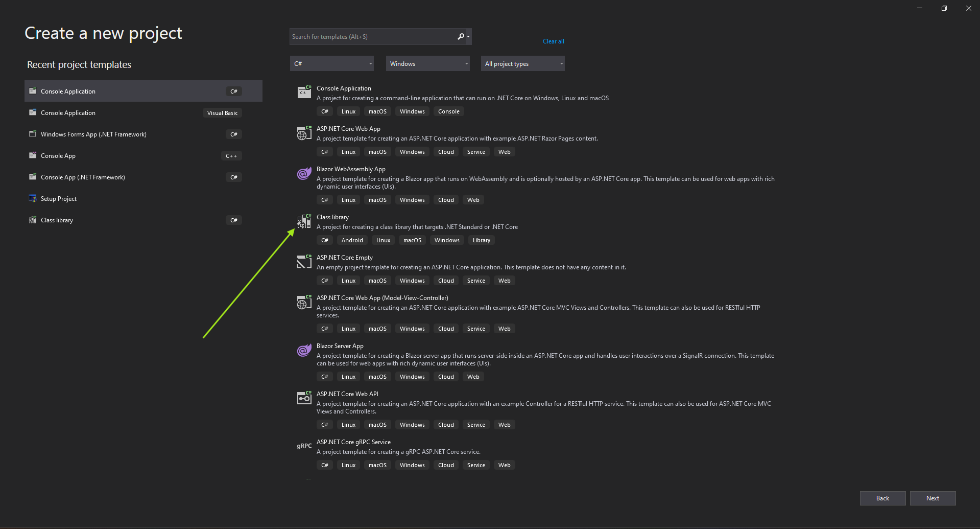The width and height of the screenshot is (980, 529).
Task: Click the Recent project templates heading
Action: (79, 64)
